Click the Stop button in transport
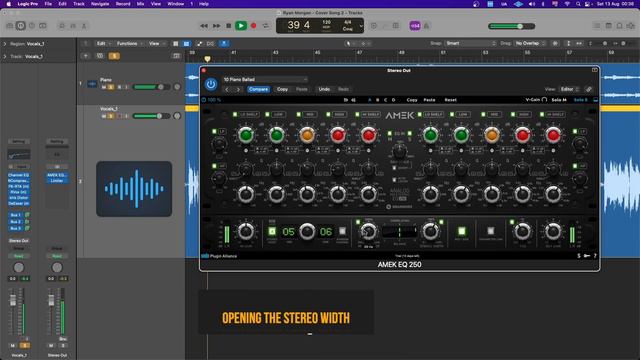This screenshot has width=640, height=360. pos(229,26)
